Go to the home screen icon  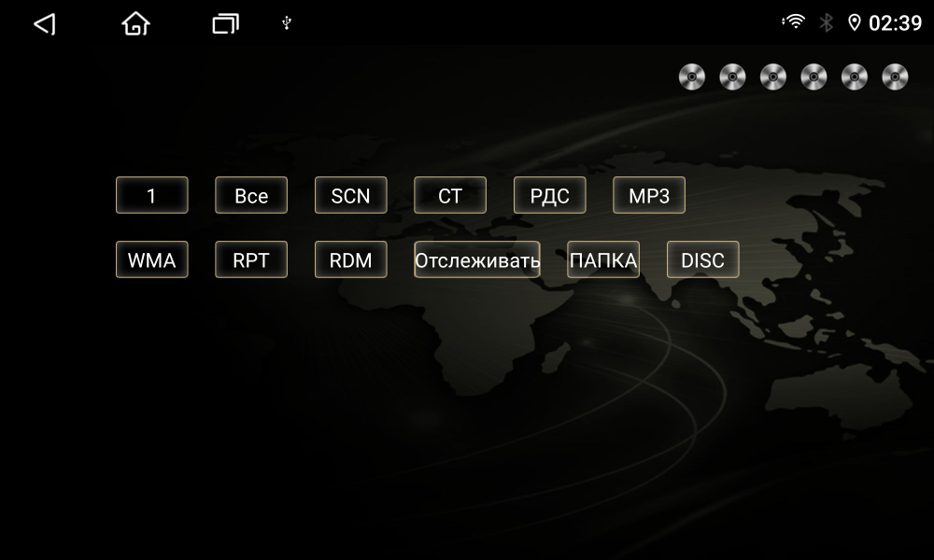pyautogui.click(x=135, y=24)
